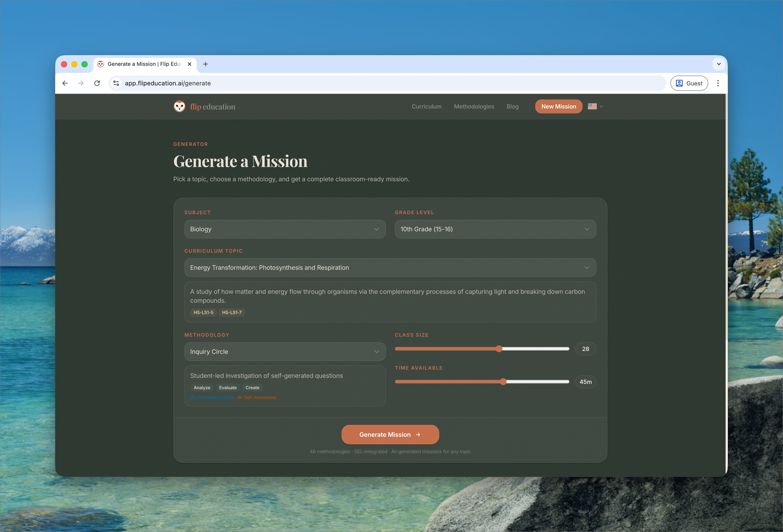Open the Methodologies nav link
The width and height of the screenshot is (783, 532).
(474, 107)
